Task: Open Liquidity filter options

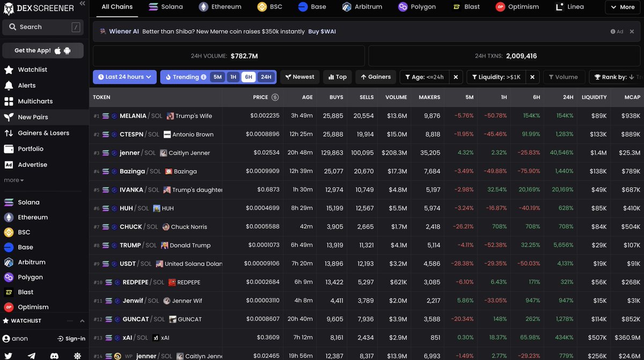Action: click(x=496, y=77)
